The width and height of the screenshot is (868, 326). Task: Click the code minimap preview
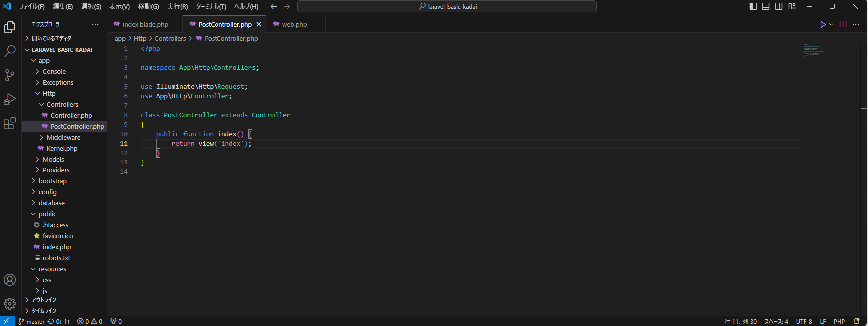coord(814,50)
